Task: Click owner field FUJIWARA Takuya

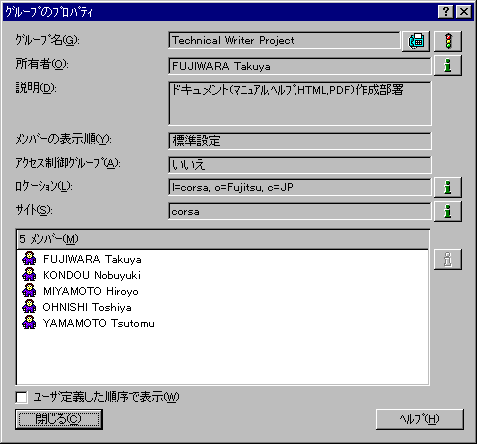Action: coord(300,66)
